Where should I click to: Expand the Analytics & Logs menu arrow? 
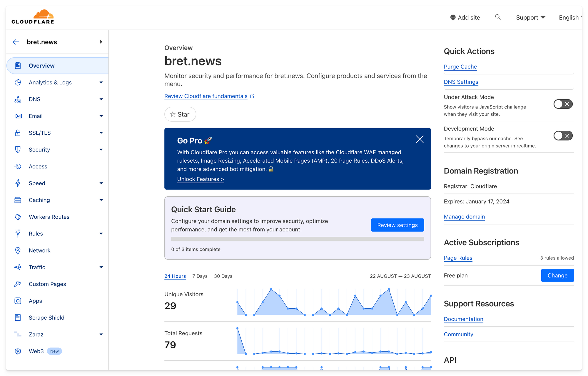coord(101,83)
